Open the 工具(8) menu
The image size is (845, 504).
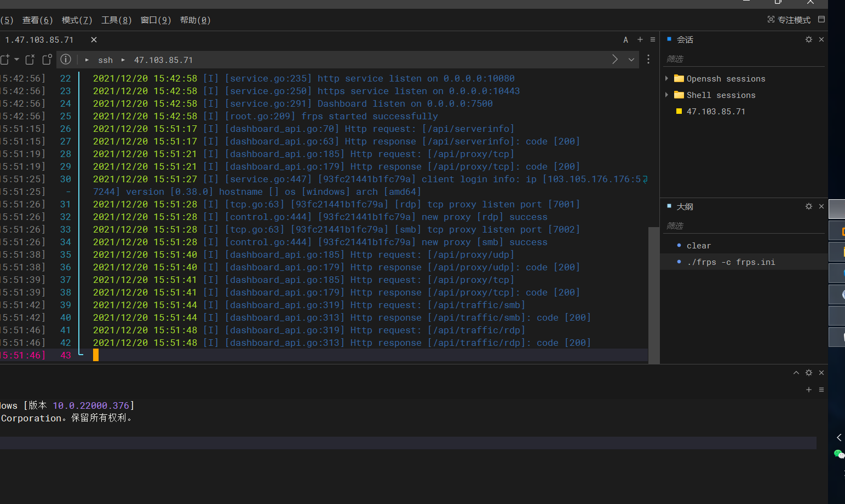coord(117,20)
